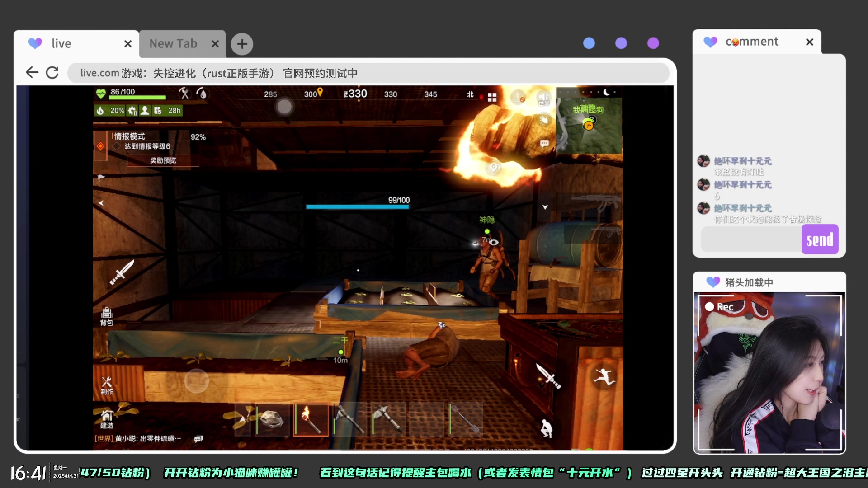Reload the live page

pyautogui.click(x=52, y=72)
